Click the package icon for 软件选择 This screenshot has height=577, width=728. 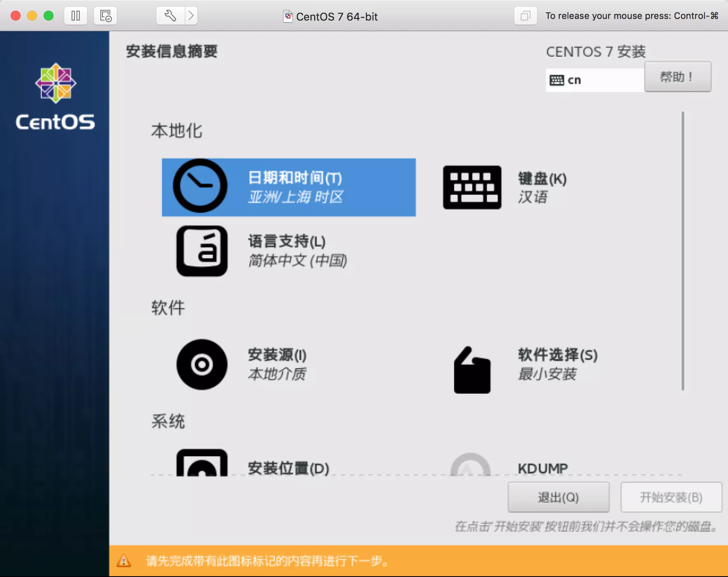coord(472,370)
